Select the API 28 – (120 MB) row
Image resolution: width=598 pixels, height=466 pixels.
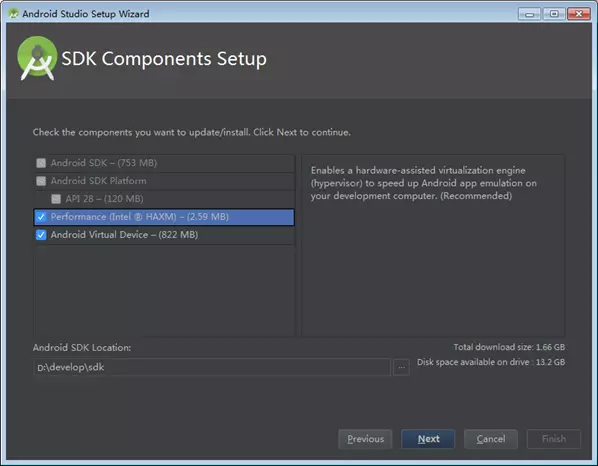point(164,199)
